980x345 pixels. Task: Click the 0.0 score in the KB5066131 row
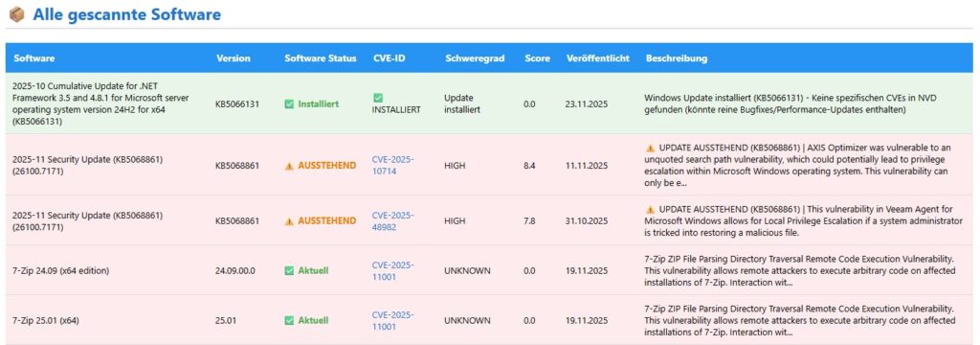[529, 103]
